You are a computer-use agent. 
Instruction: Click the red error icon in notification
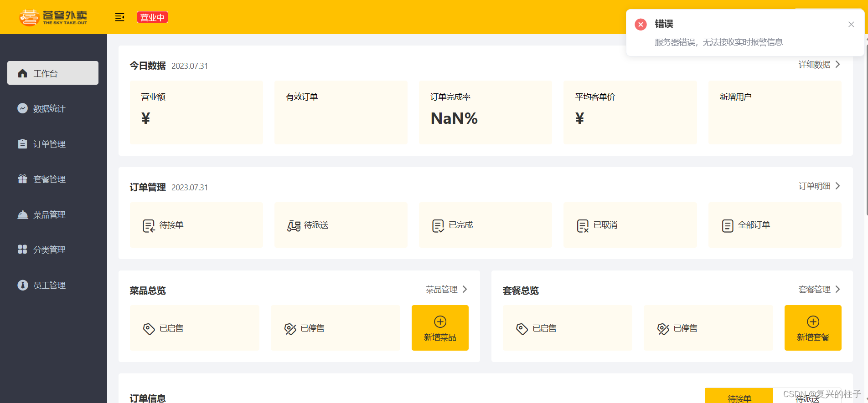[641, 24]
